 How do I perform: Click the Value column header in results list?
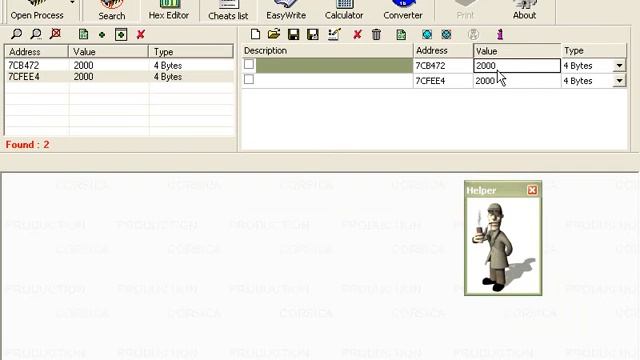pos(109,52)
